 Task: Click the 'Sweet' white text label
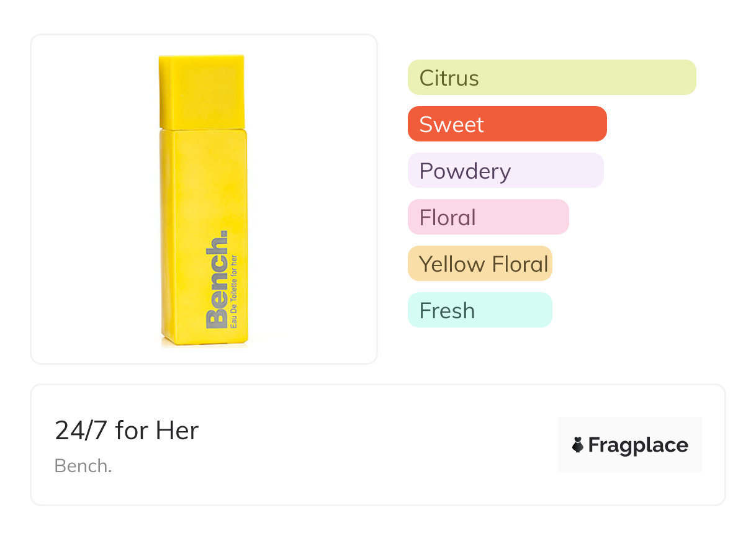pos(451,125)
